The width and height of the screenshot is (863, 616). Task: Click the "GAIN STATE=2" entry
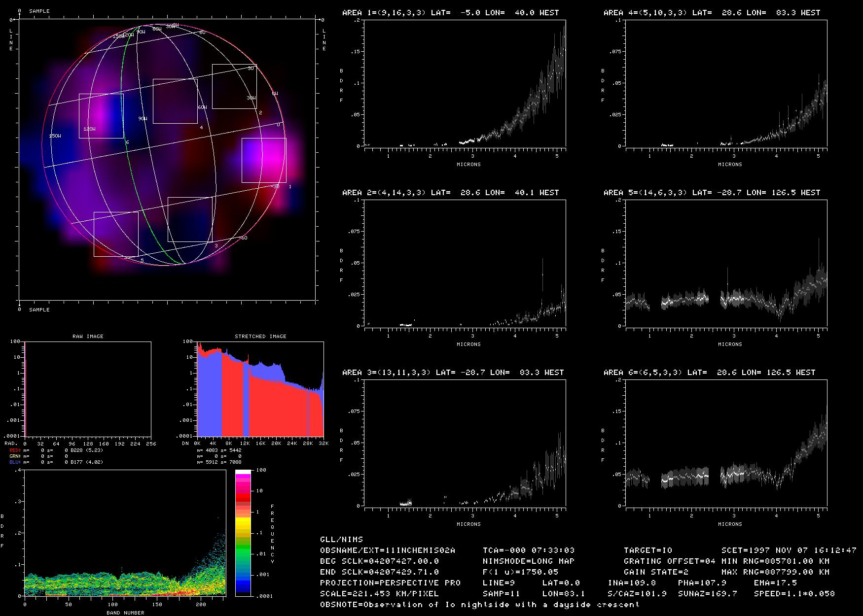pyautogui.click(x=656, y=572)
